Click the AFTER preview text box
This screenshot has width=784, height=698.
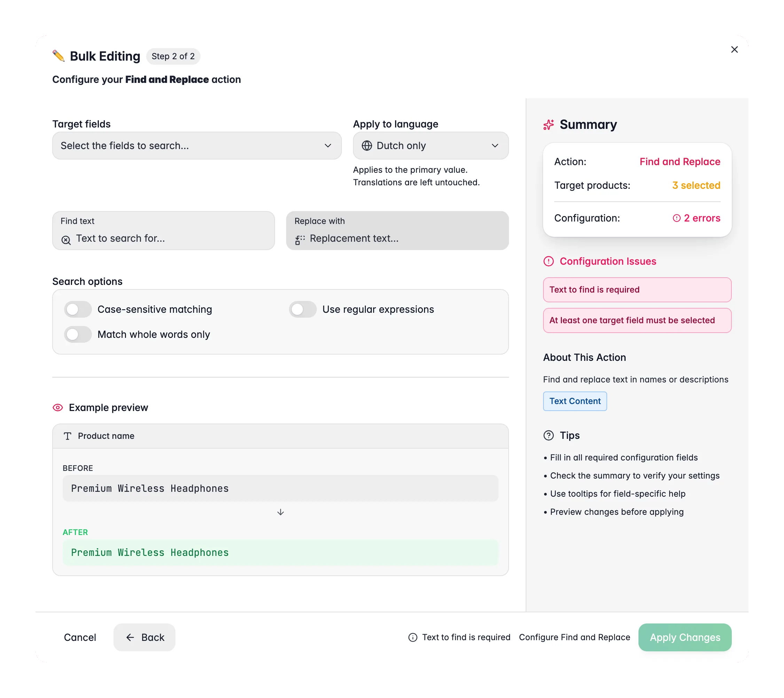(280, 552)
